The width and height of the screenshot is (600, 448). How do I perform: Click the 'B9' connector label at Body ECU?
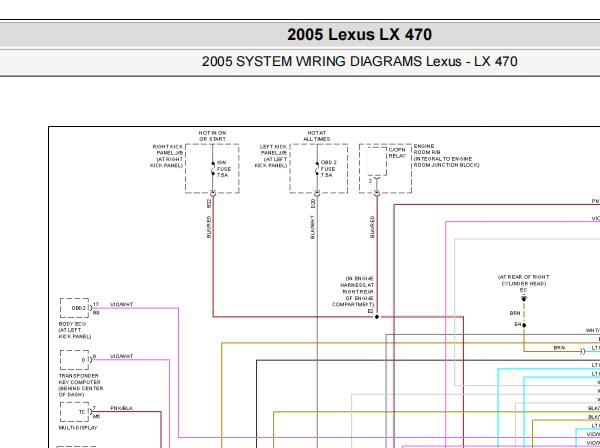[96, 313]
